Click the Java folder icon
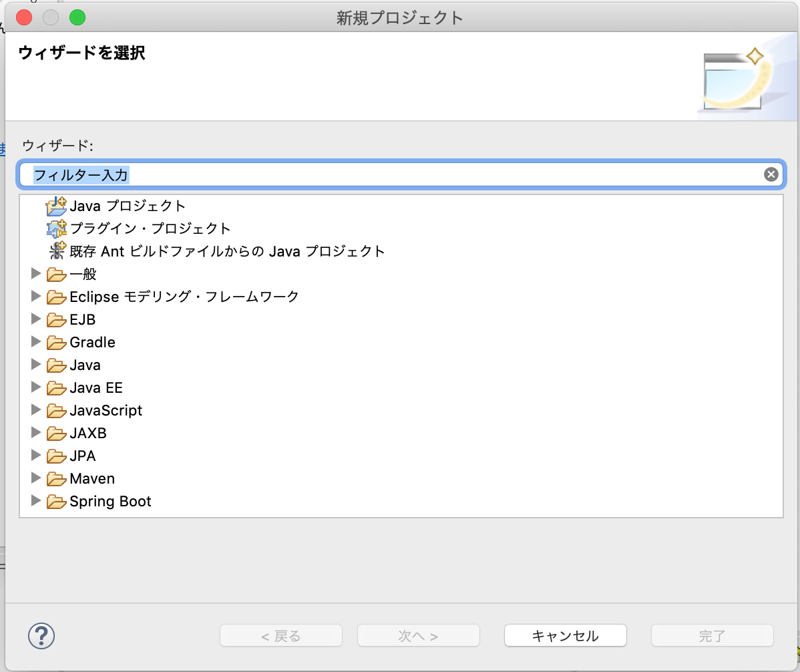This screenshot has width=800, height=672. [56, 365]
